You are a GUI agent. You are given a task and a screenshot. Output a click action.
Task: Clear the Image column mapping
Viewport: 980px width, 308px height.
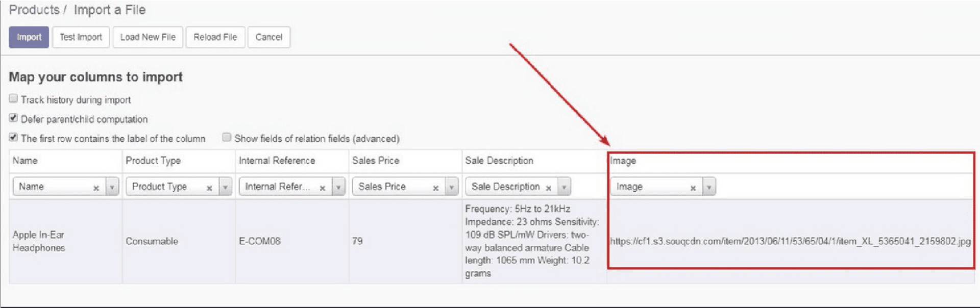pyautogui.click(x=693, y=188)
